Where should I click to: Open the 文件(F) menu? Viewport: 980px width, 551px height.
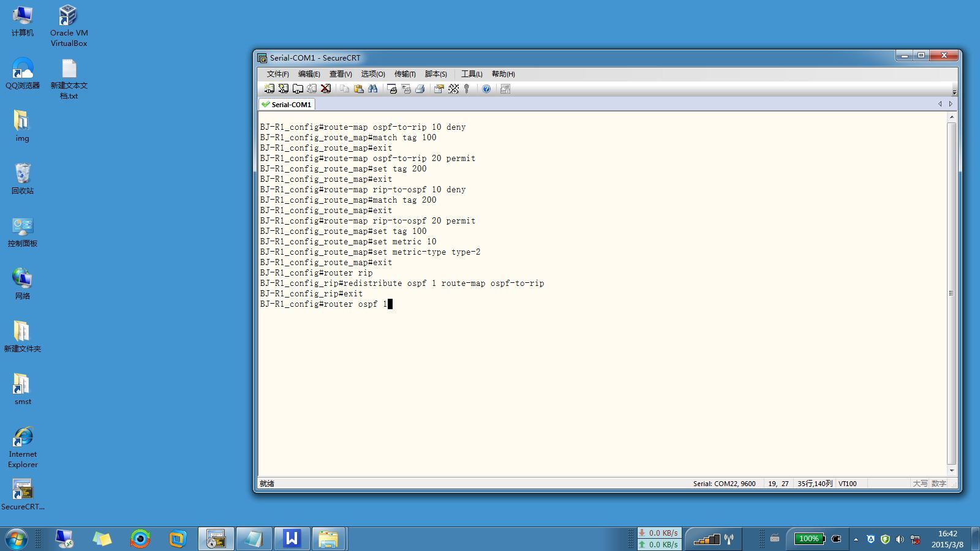click(277, 74)
